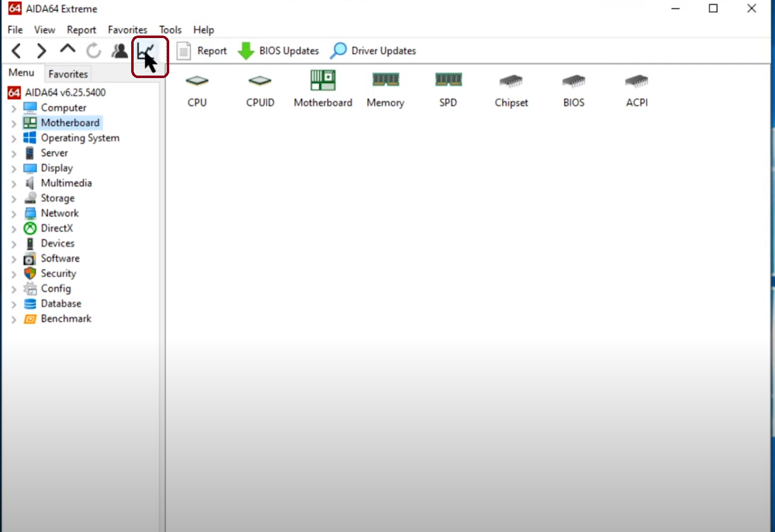Expand the Devices tree node
Image resolution: width=775 pixels, height=532 pixels.
[x=14, y=244]
